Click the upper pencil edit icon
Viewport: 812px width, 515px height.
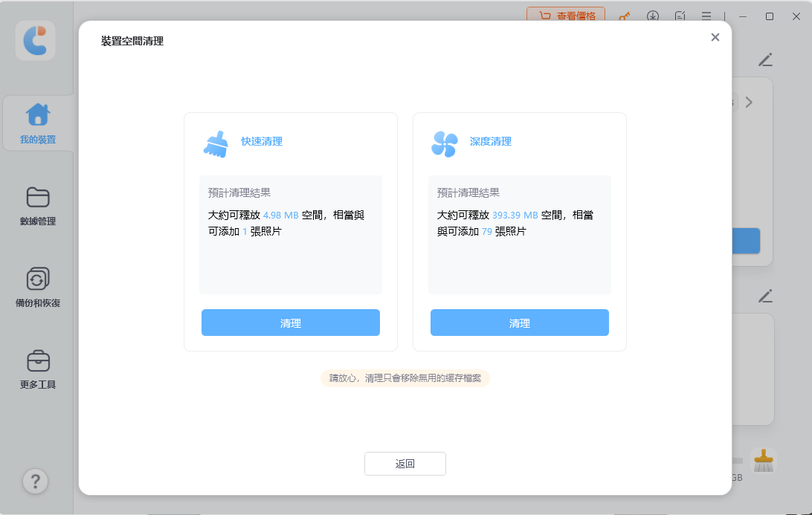coord(765,59)
